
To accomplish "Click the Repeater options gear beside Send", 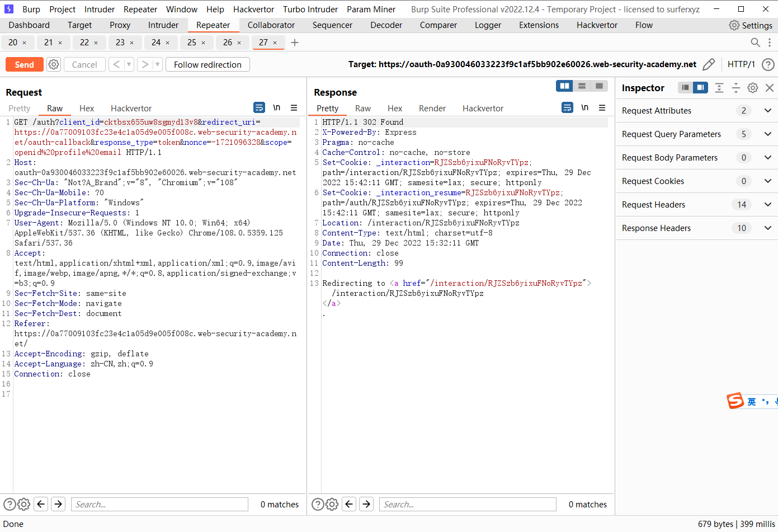I will tap(53, 64).
